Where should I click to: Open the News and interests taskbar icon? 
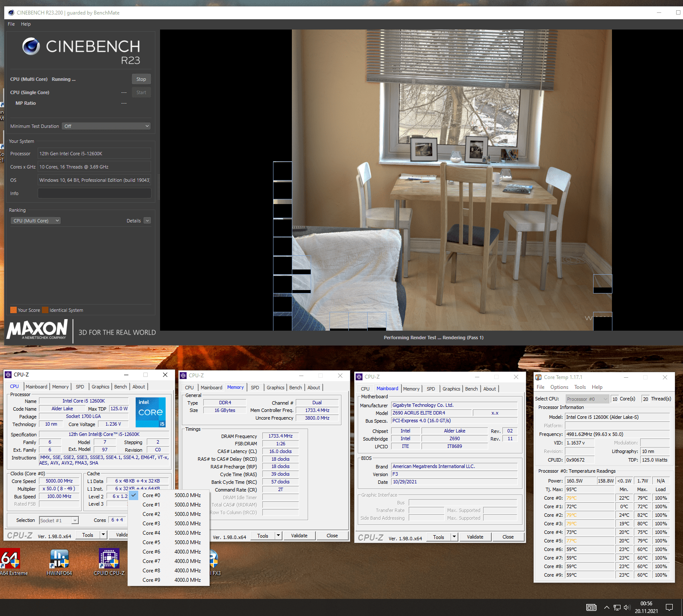pos(591,607)
